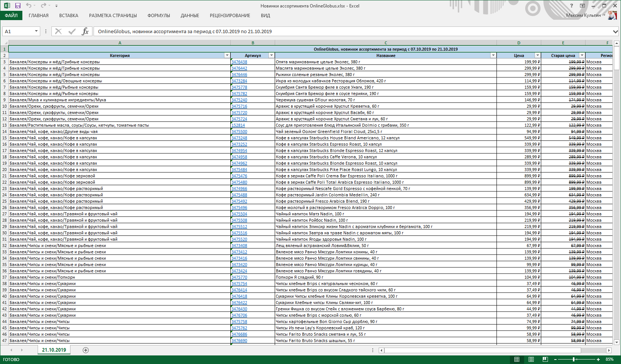Open РАЗМЕТКА СТРАНИЦЫ tab
621x364 pixels.
[x=113, y=16]
